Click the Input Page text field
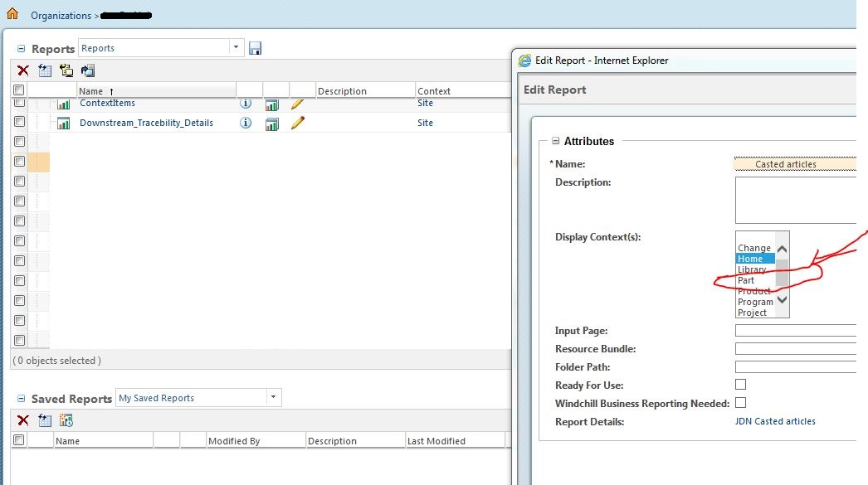This screenshot has width=868, height=485. point(795,331)
